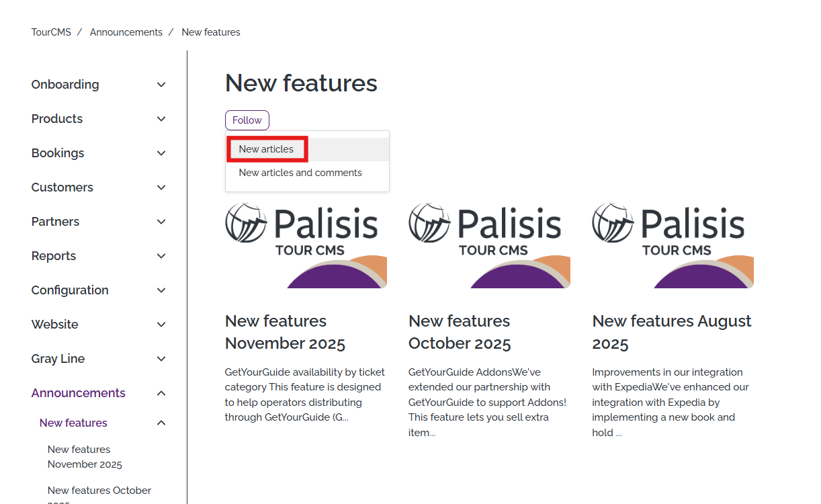Open Onboarding in sidebar
The width and height of the screenshot is (821, 504).
click(65, 85)
